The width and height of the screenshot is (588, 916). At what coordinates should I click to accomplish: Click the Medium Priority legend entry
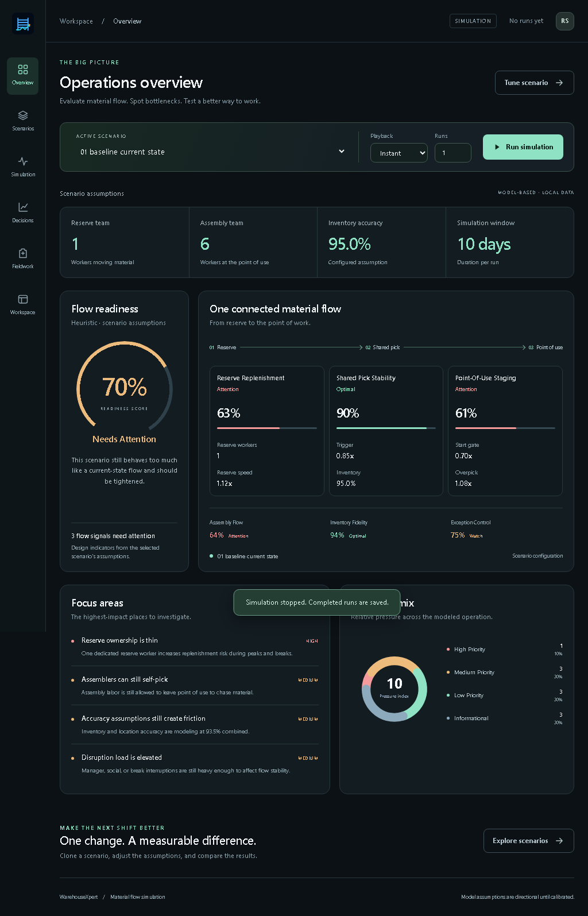(x=505, y=672)
